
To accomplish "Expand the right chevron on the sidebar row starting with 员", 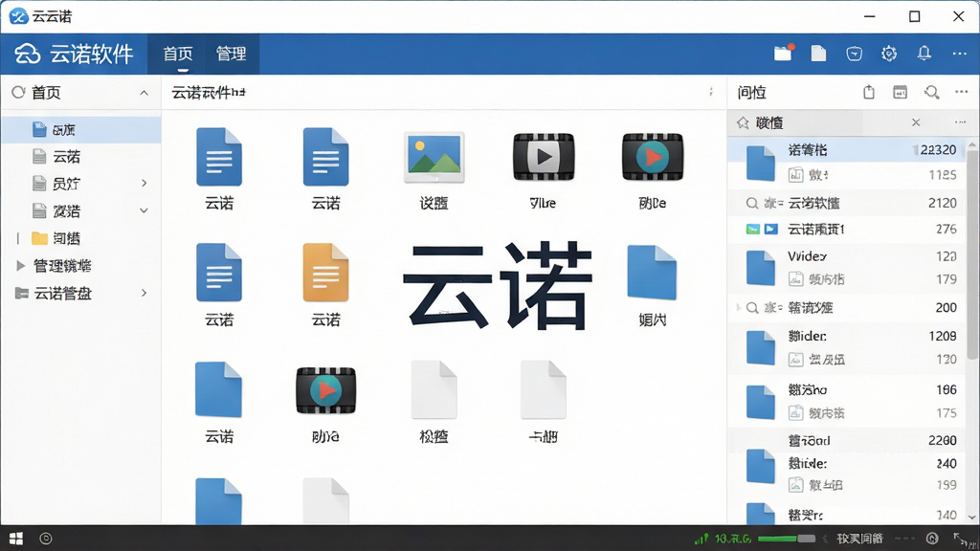I will 144,183.
